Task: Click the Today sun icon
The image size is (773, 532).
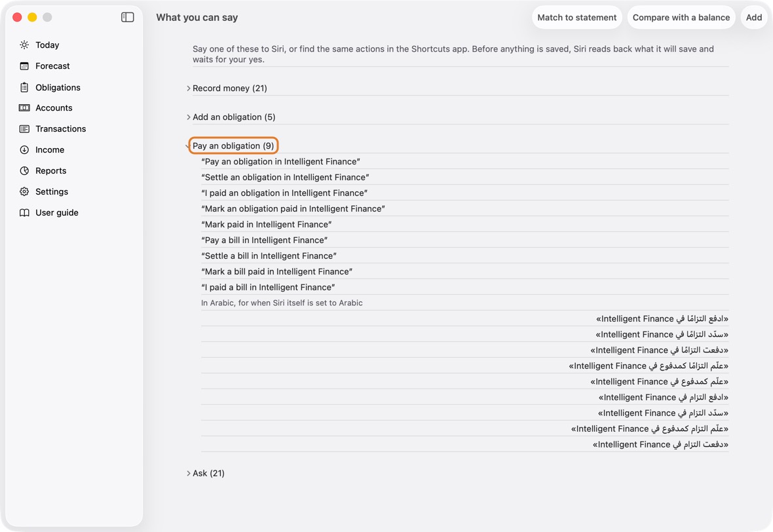Action: click(x=24, y=45)
